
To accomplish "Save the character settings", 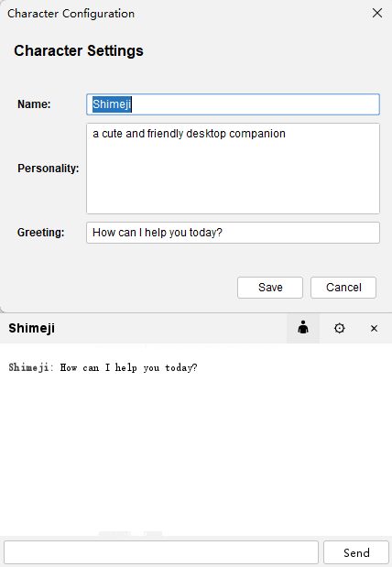I will click(270, 288).
